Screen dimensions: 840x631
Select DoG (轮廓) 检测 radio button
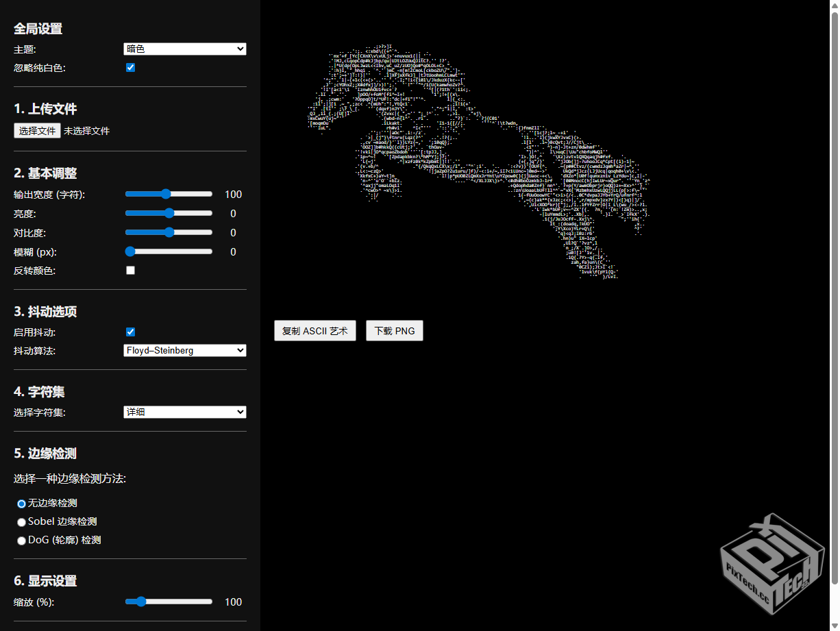(x=21, y=541)
